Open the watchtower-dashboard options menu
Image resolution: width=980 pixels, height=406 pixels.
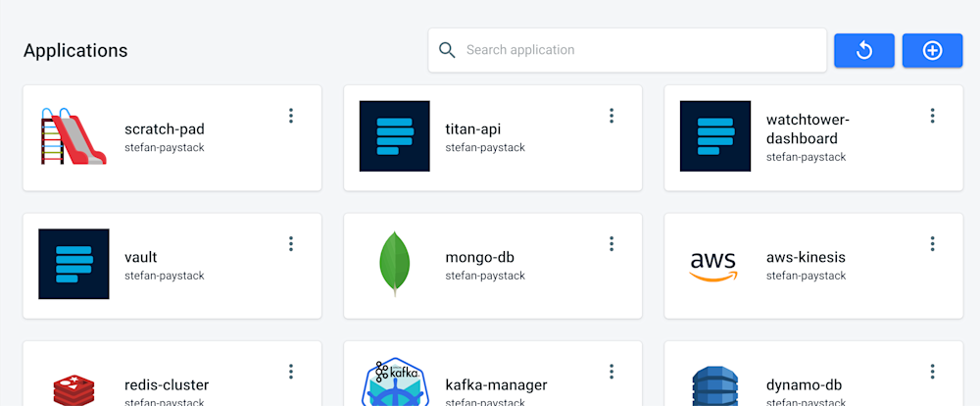[x=932, y=116]
